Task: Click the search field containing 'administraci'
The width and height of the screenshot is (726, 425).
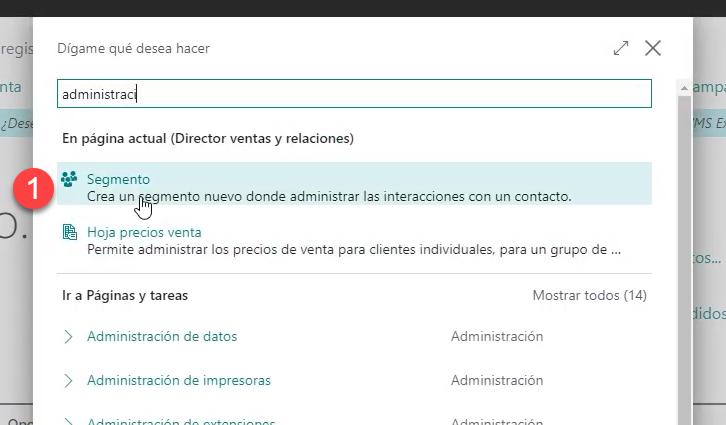Action: 354,94
